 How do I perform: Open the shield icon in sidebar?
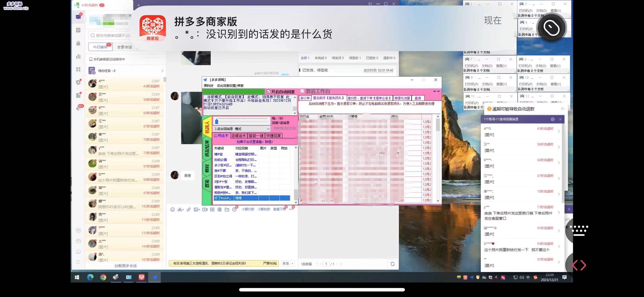(78, 82)
